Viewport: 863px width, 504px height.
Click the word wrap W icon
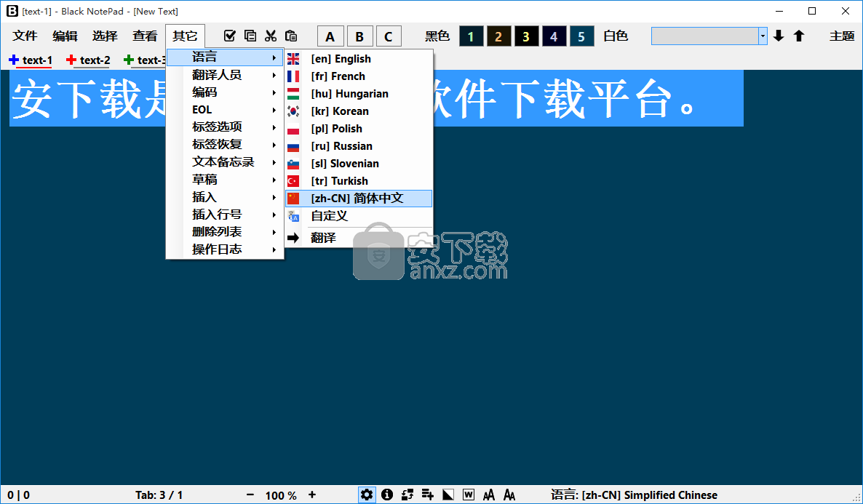click(x=469, y=495)
